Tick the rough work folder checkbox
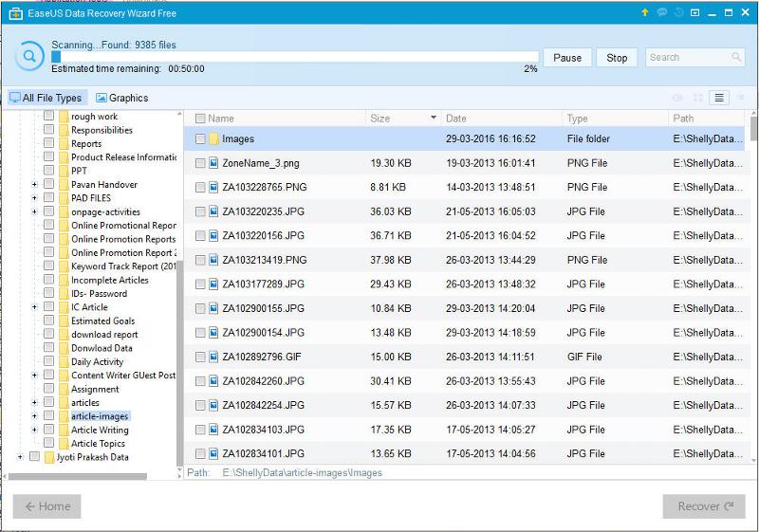This screenshot has width=759, height=532. (x=48, y=116)
